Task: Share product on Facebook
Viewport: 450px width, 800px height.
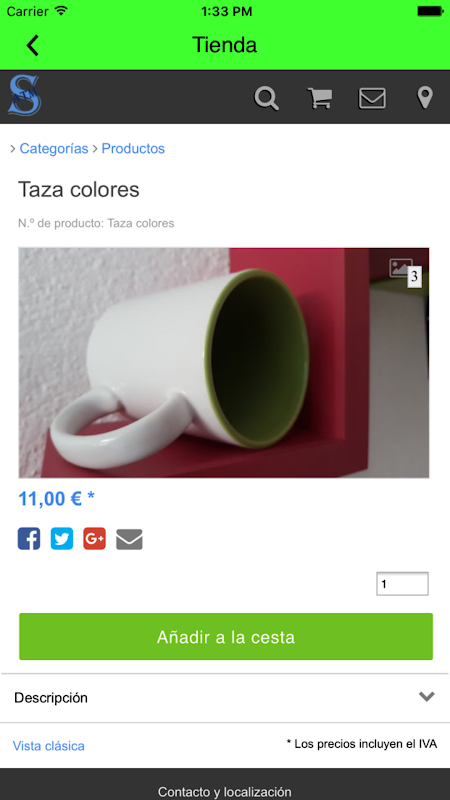Action: (x=29, y=539)
